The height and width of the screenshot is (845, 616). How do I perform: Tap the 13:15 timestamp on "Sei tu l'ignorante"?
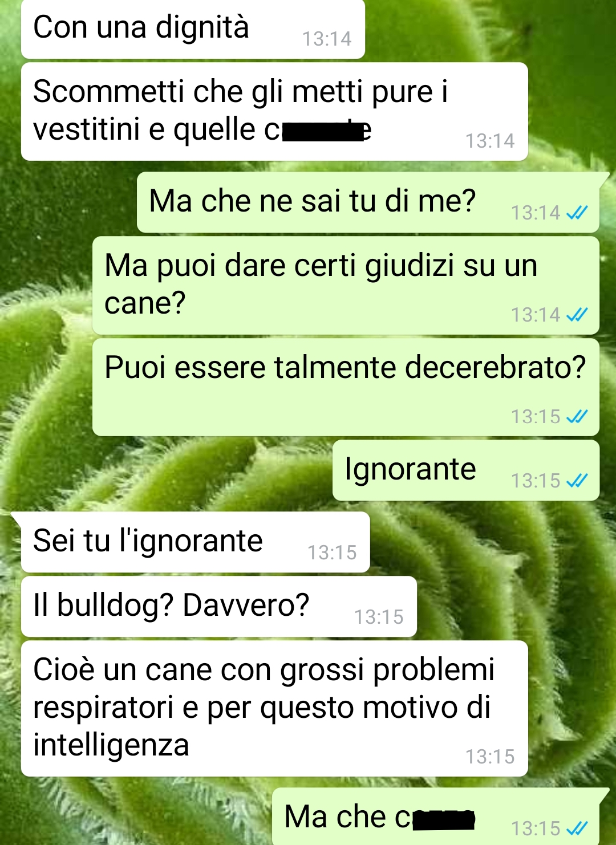(332, 552)
